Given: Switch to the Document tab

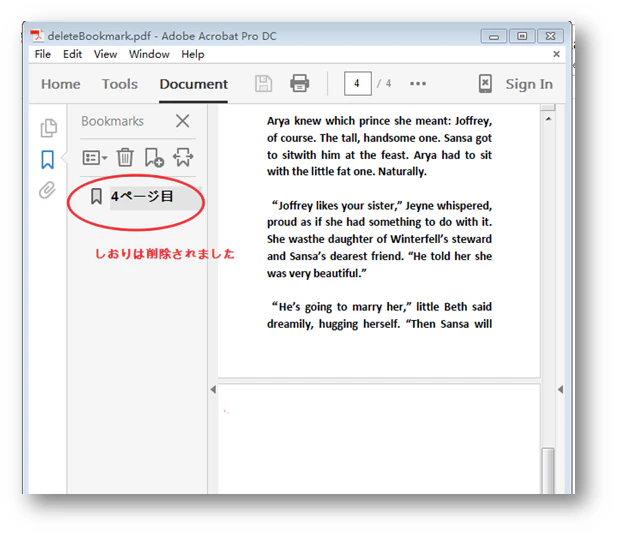Looking at the screenshot, I should (193, 84).
